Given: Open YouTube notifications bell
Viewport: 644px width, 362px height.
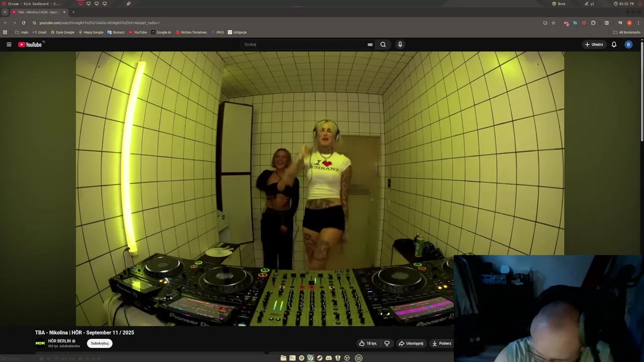Looking at the screenshot, I should click(614, 44).
